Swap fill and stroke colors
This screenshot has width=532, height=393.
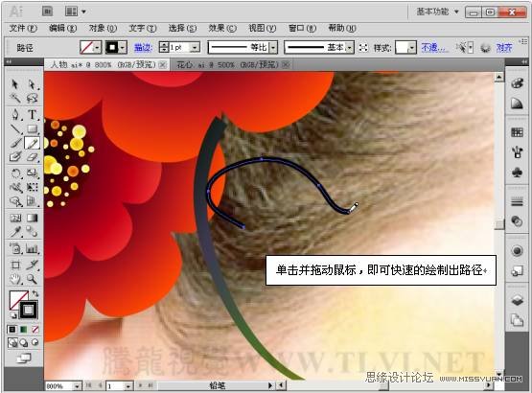35,294
